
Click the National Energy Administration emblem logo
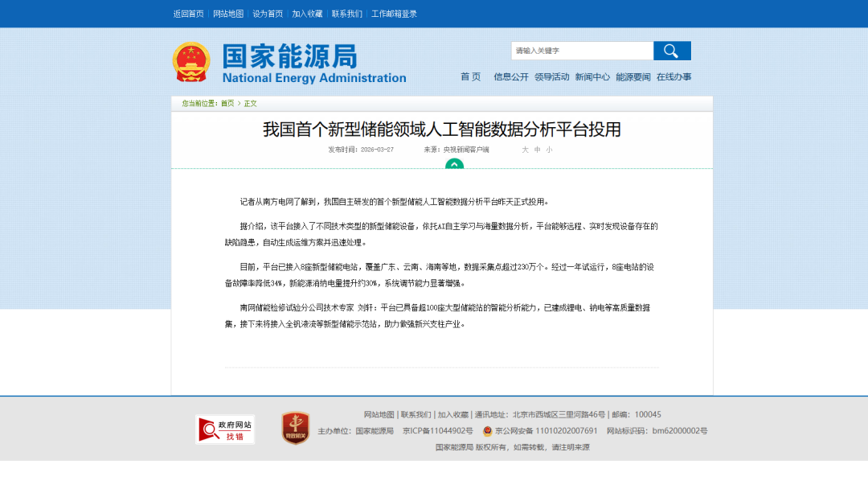coord(191,62)
